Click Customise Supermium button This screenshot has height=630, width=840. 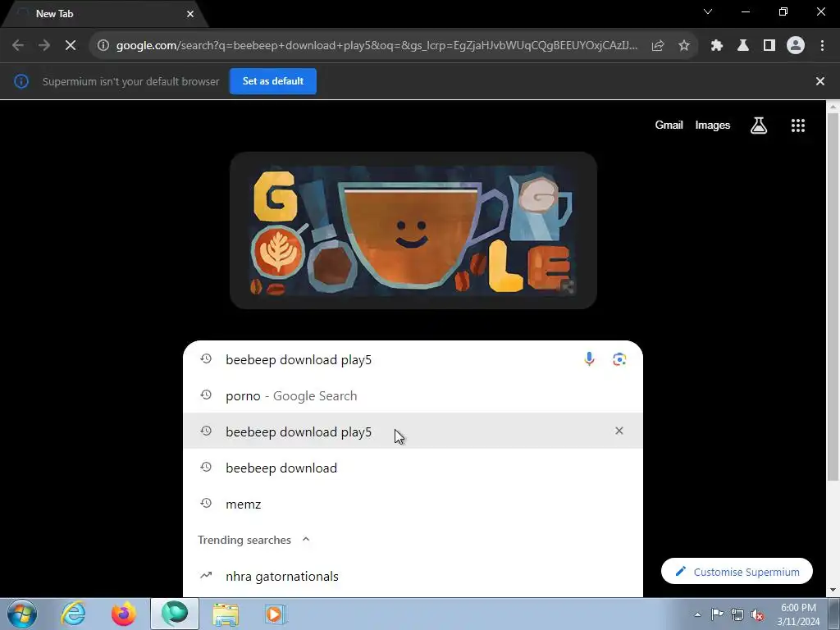click(737, 572)
